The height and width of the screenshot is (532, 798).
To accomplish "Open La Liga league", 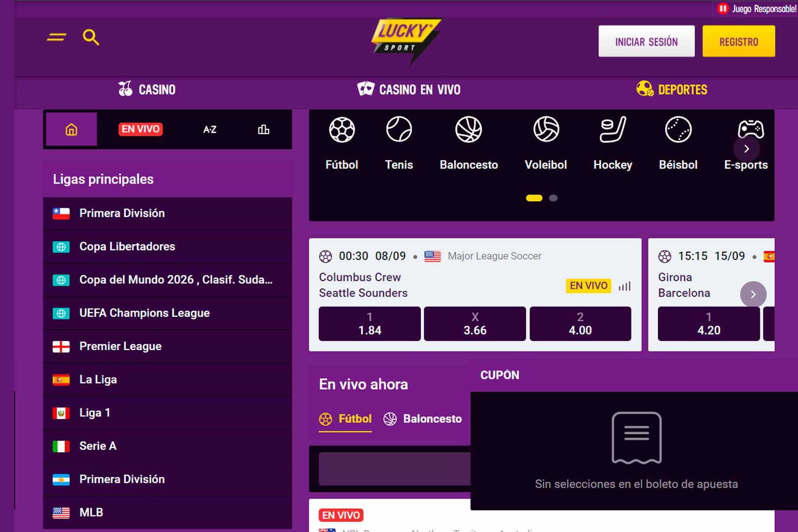I will [x=168, y=379].
